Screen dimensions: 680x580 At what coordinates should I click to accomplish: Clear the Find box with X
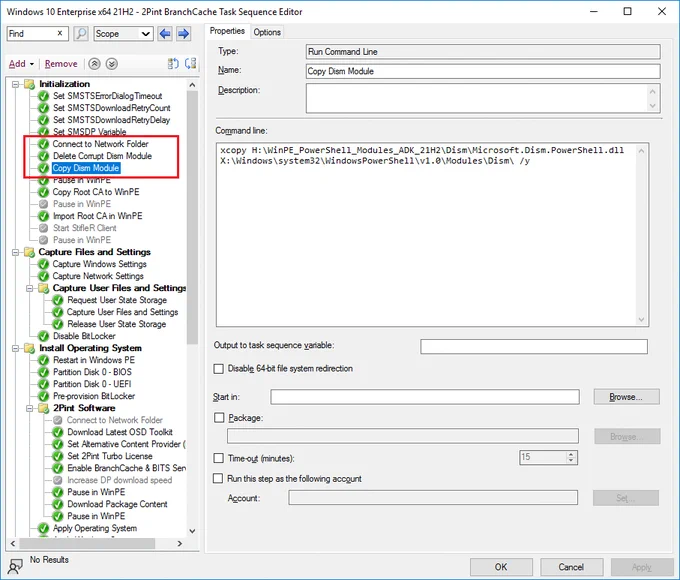[x=60, y=33]
